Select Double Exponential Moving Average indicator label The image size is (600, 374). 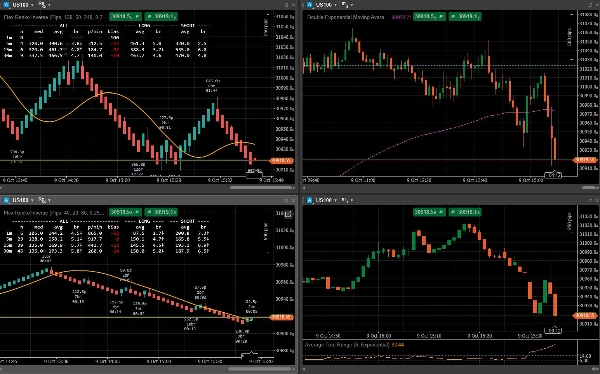[346, 17]
